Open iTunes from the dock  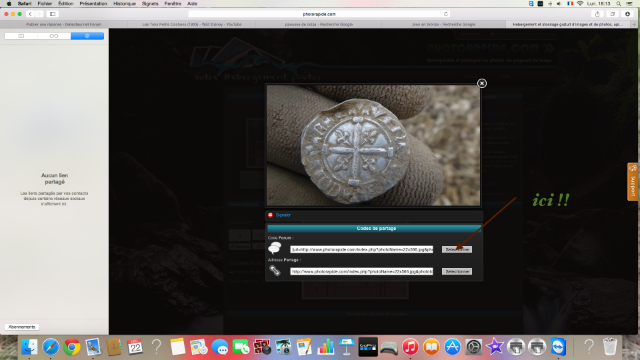pyautogui.click(x=410, y=347)
